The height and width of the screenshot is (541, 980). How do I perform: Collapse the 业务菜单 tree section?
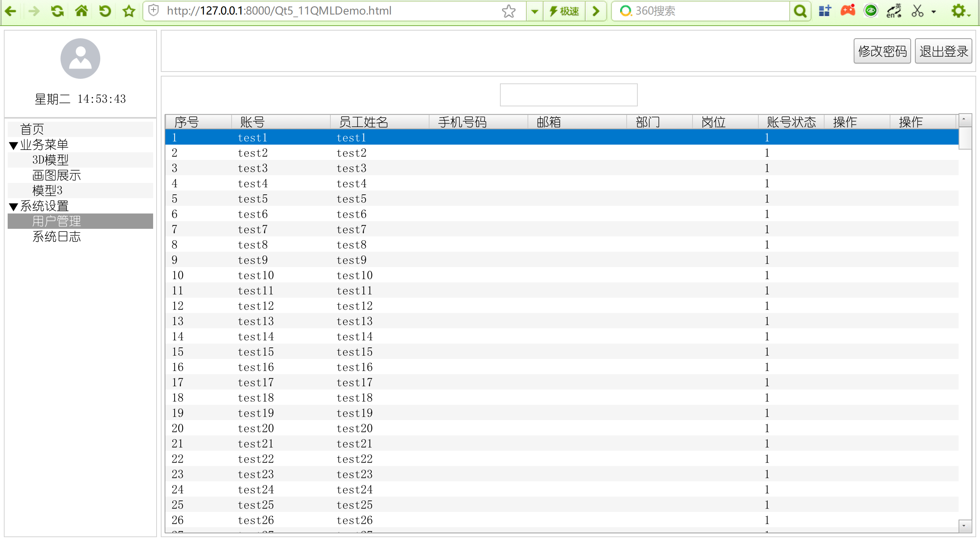pyautogui.click(x=14, y=145)
